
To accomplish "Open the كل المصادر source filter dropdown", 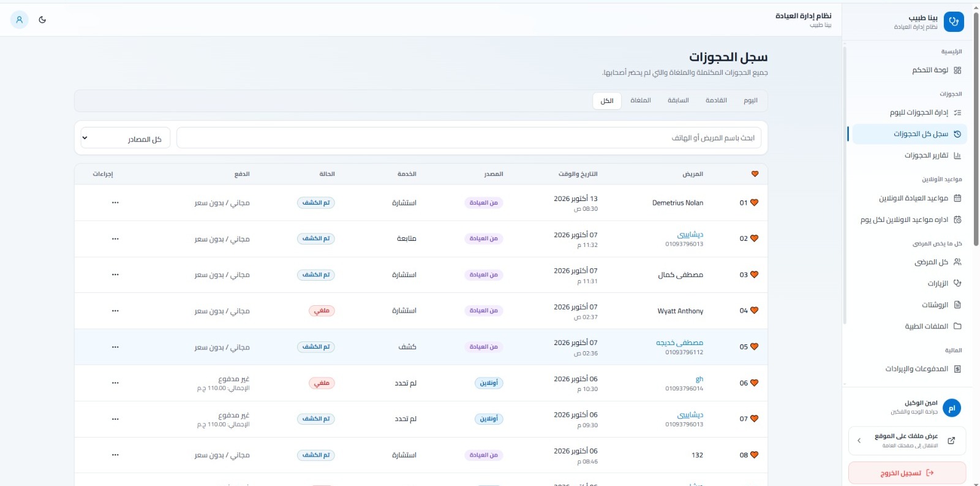I will (124, 139).
